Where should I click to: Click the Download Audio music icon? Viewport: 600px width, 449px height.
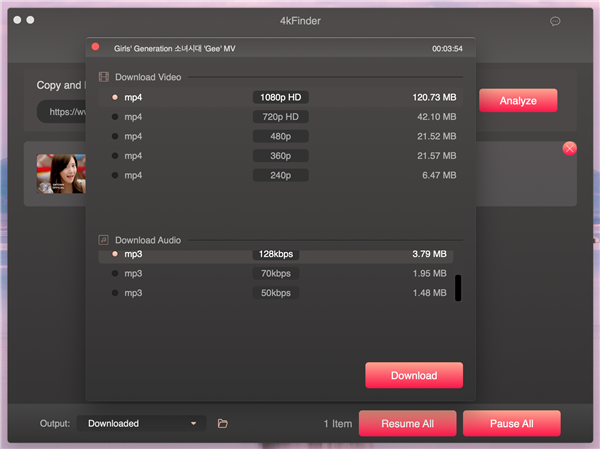coord(103,240)
